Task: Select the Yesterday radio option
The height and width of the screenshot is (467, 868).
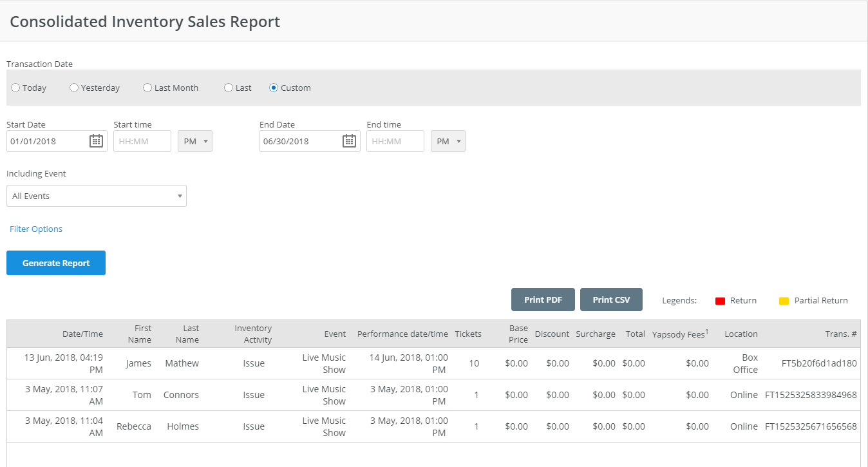Action: (x=74, y=88)
